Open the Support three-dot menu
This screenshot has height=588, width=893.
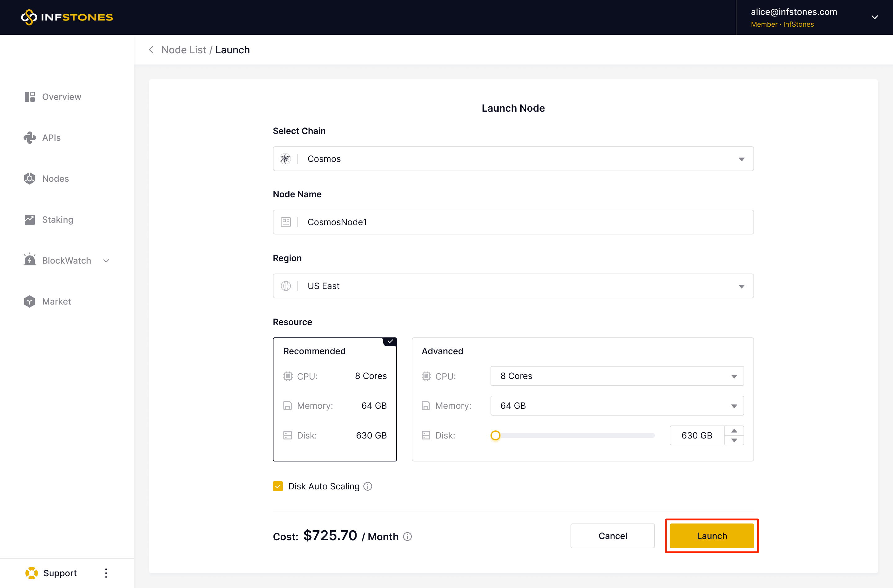[x=106, y=573]
